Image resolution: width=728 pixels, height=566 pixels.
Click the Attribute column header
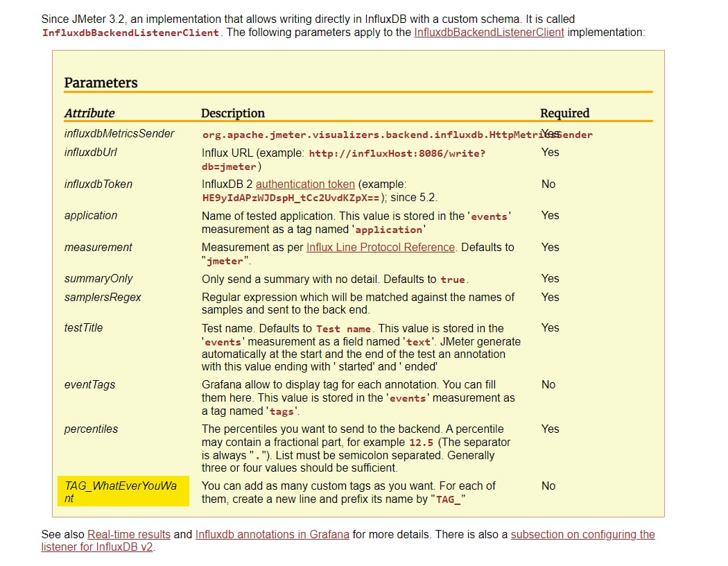point(89,113)
